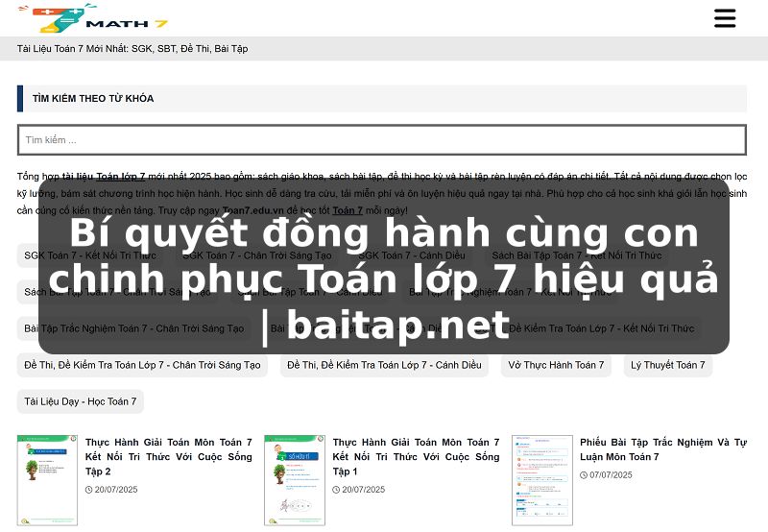Open tag Đề Thi, Đề Kiểm Tra - Chân Trời Sáng Tạo
This screenshot has width=768, height=532.
click(142, 365)
